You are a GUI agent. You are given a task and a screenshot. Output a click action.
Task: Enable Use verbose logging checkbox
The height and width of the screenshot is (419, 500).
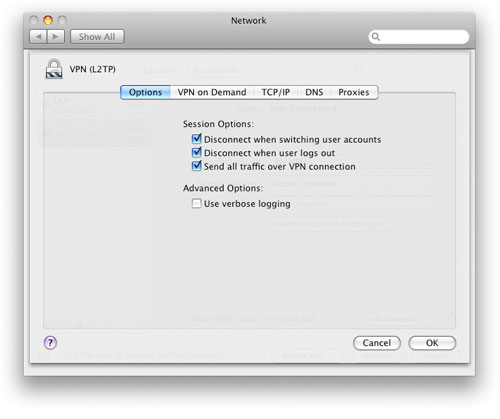(x=197, y=203)
